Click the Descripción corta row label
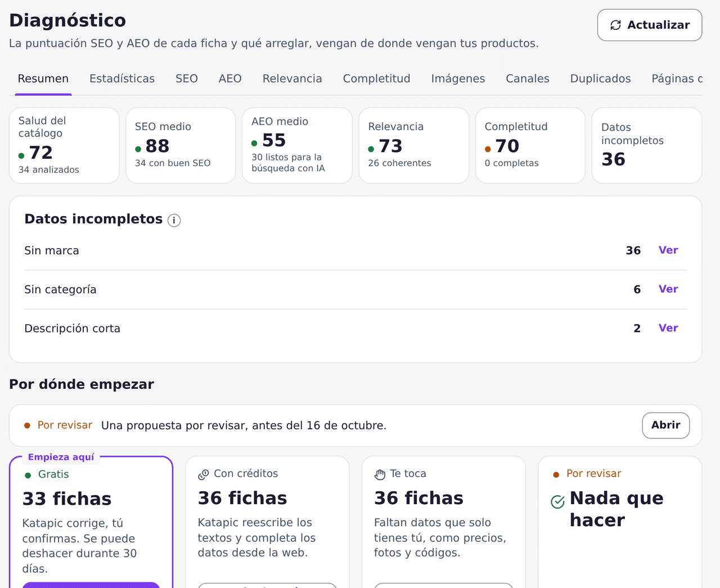720x588 pixels. click(72, 329)
